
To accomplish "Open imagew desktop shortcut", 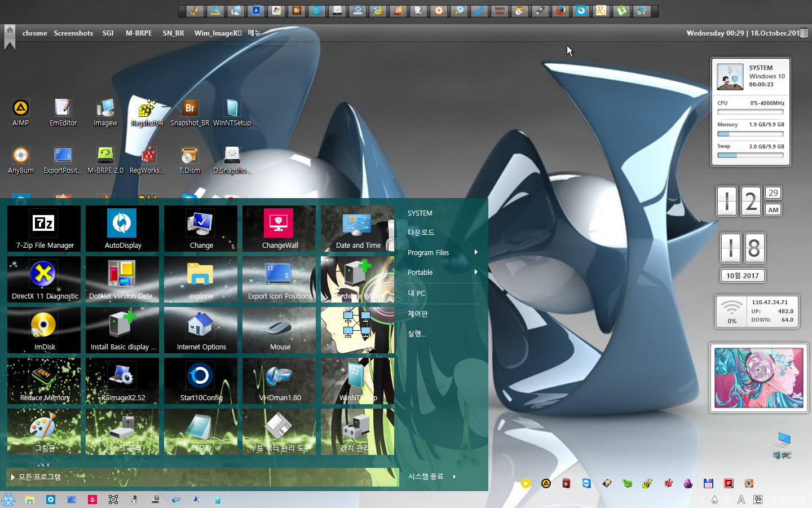I will tap(105, 112).
